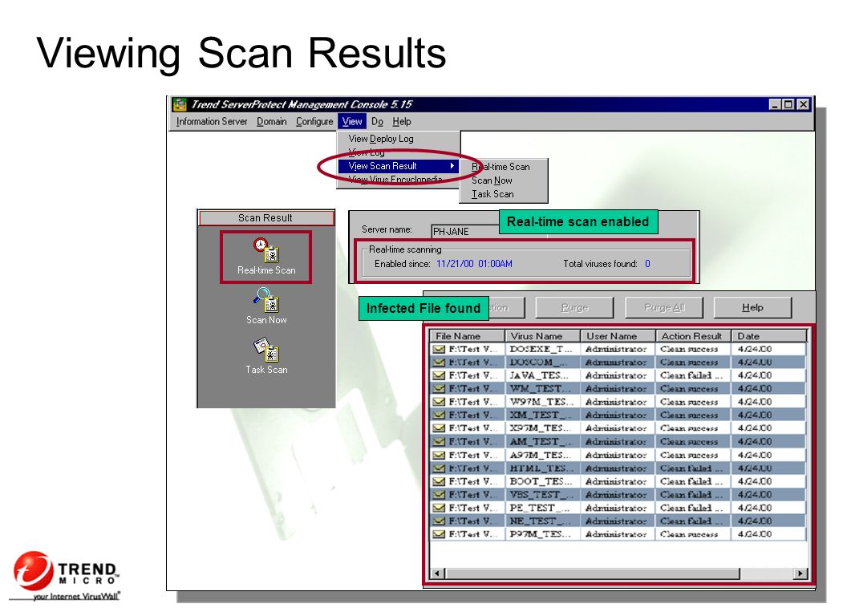Sort by the Action Result column header
Screen dimensions: 847x616
click(694, 336)
